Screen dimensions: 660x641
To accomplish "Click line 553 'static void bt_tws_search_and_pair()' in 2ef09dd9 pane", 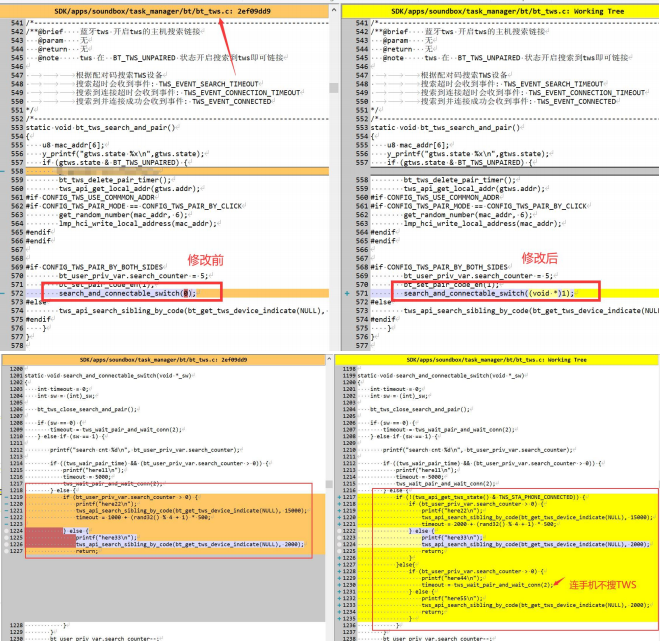I will point(100,128).
